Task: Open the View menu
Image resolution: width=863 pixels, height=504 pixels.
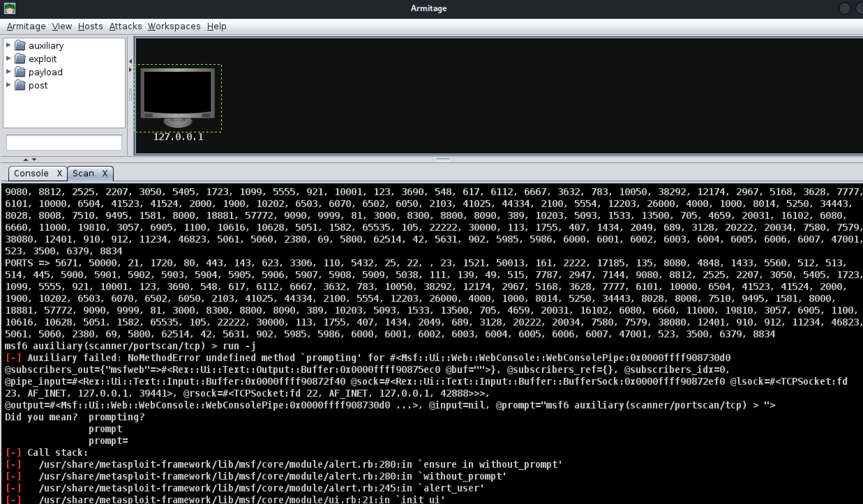Action: click(62, 26)
